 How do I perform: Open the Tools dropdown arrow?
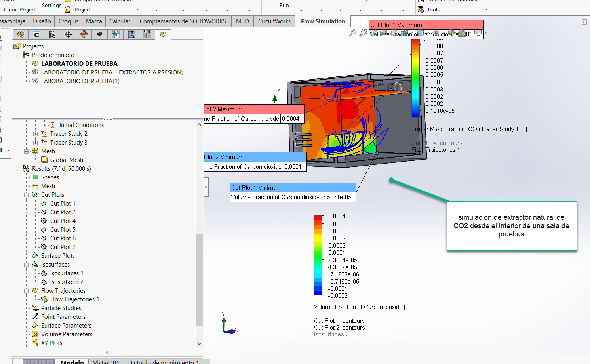click(486, 10)
